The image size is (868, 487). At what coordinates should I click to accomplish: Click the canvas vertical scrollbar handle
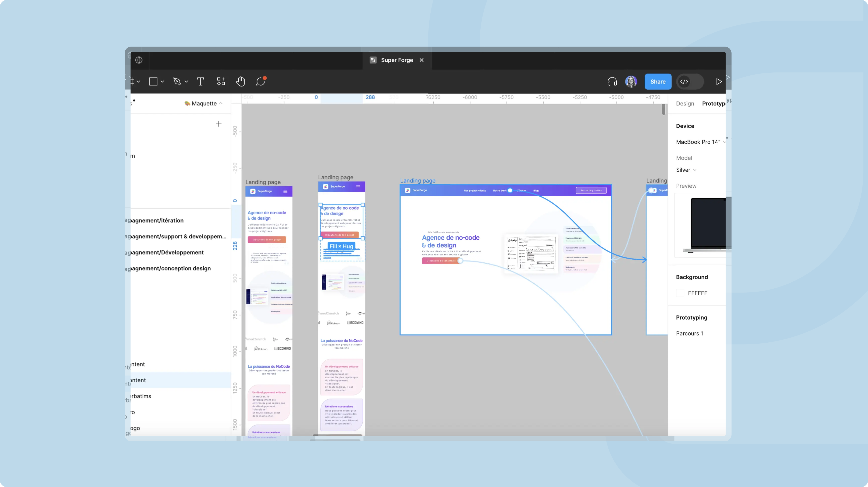(664, 109)
